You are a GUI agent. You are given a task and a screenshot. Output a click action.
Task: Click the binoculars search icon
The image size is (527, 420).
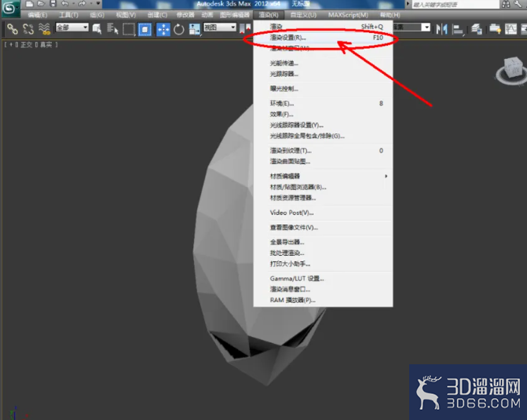pos(506,4)
